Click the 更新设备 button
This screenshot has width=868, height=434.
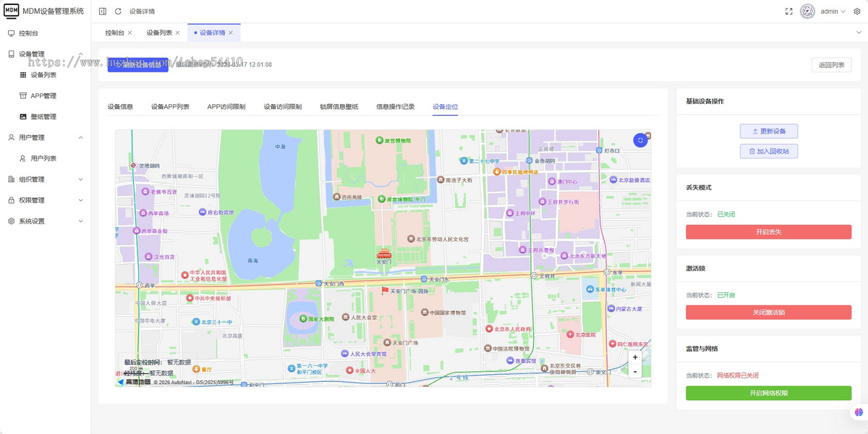click(x=769, y=131)
